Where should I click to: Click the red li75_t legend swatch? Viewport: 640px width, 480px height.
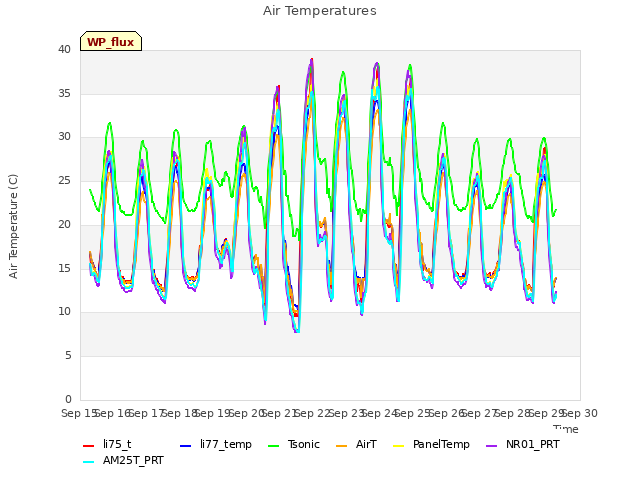coord(89,446)
